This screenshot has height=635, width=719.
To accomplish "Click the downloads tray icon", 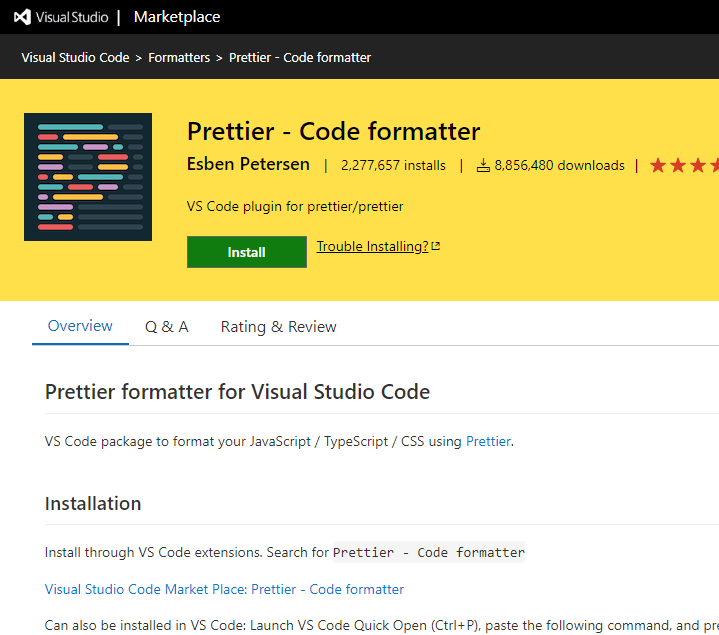I will 483,165.
